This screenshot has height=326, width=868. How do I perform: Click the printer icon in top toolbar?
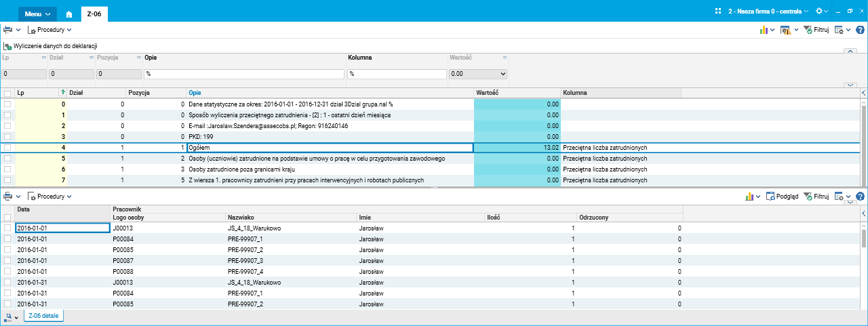tap(8, 30)
